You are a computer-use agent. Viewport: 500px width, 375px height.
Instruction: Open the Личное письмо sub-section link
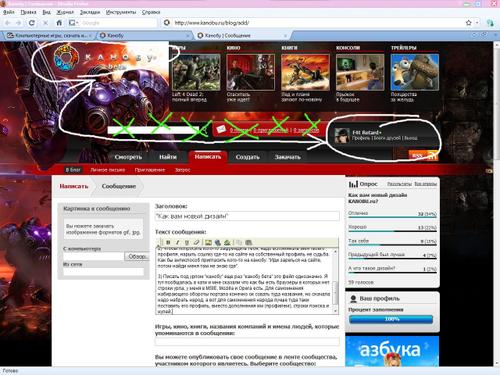tap(108, 170)
